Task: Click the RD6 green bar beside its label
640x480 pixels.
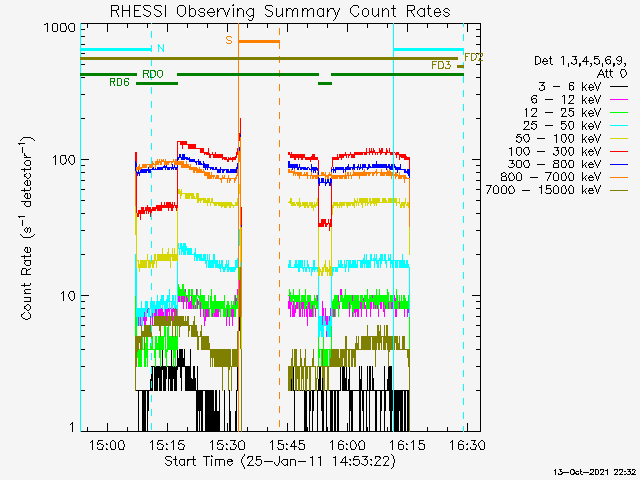Action: [x=157, y=83]
